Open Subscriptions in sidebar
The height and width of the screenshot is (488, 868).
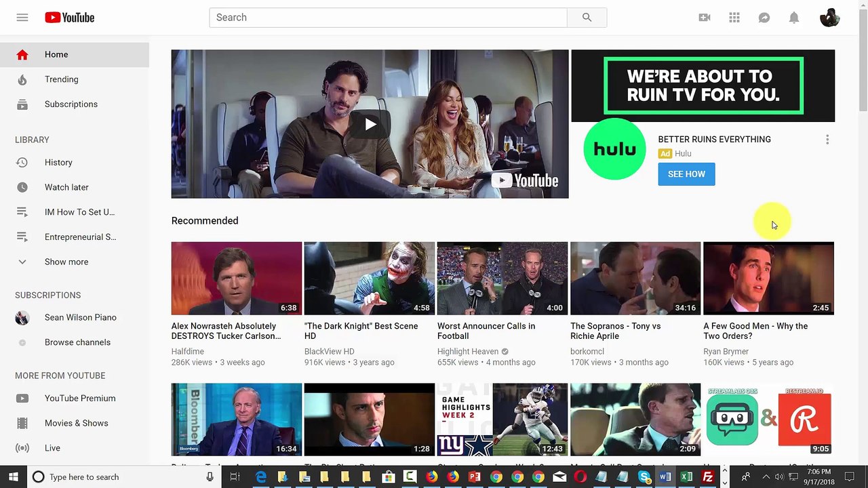[75, 104]
